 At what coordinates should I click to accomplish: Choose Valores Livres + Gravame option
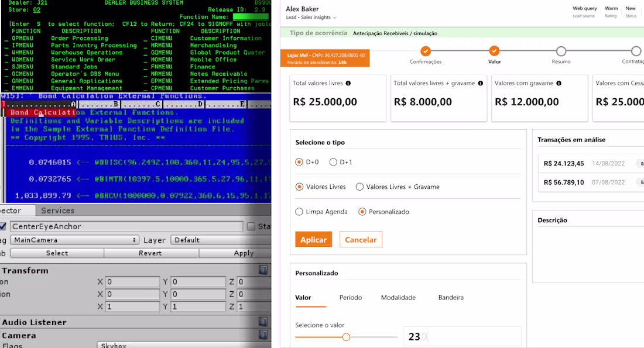click(360, 187)
